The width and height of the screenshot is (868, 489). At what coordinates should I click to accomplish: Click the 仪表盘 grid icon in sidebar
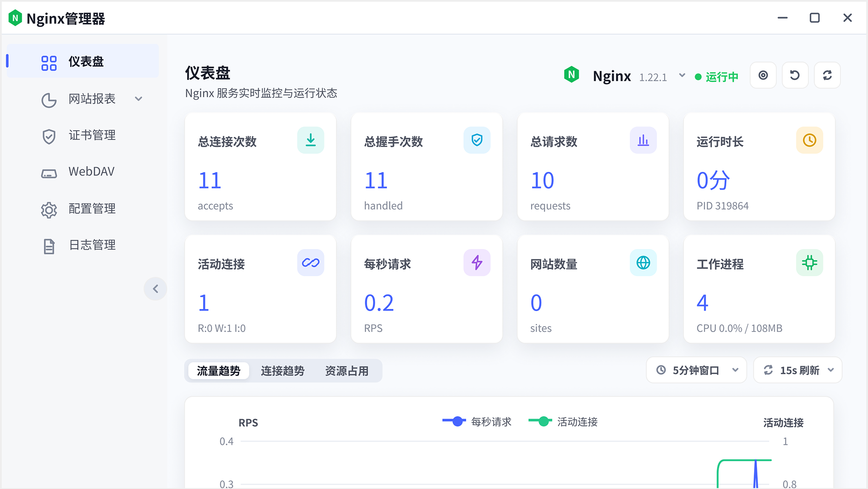pos(49,63)
